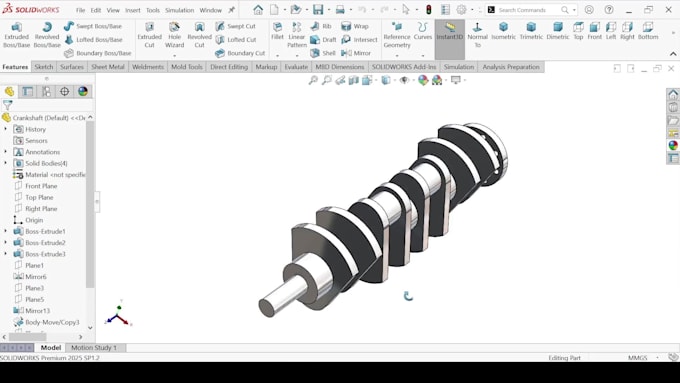Screen dimensions: 680x383
Task: Open the DisplayManager tab
Action: coord(83,91)
